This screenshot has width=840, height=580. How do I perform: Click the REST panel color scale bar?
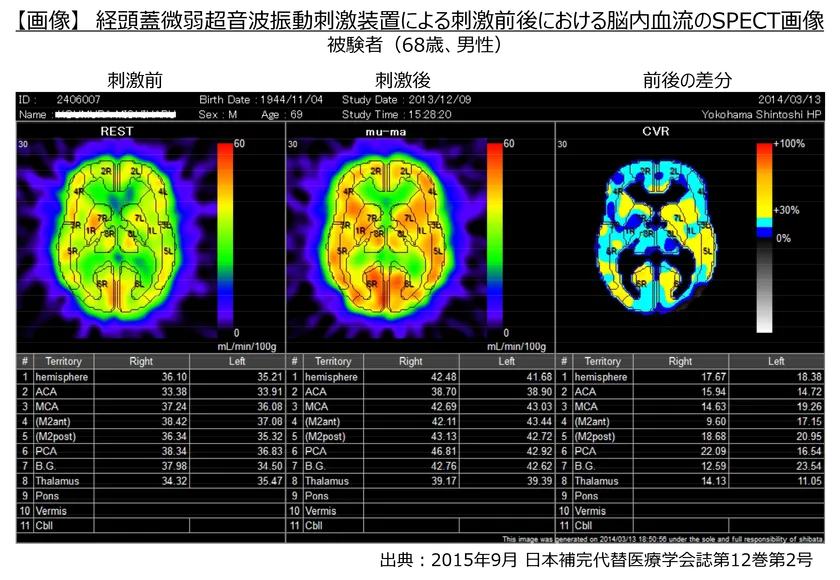pos(225,237)
